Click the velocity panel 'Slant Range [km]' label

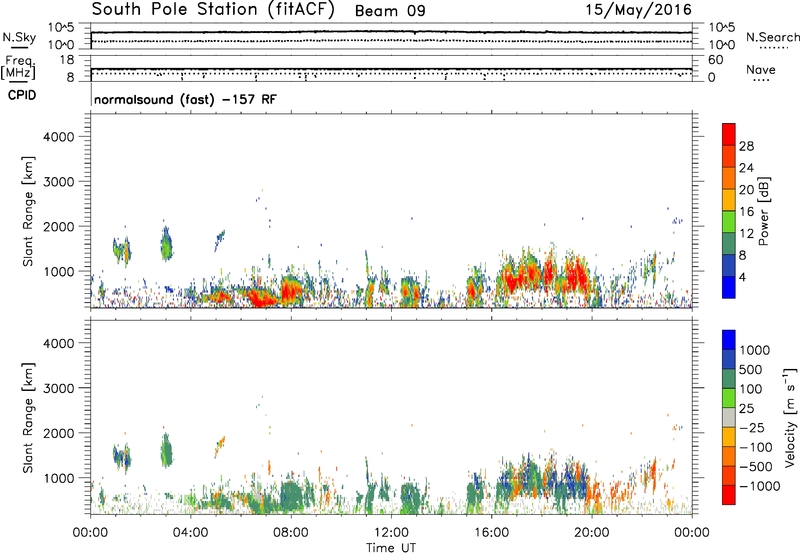[28, 418]
